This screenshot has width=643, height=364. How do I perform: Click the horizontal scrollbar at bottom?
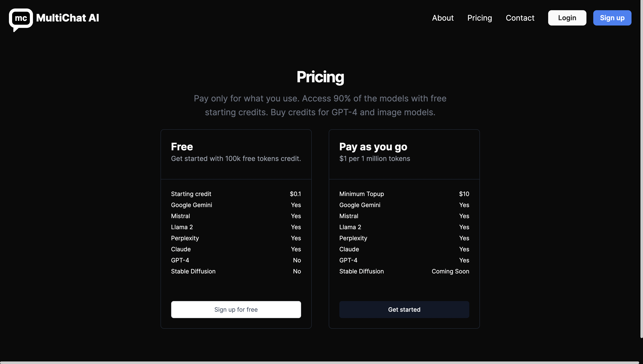(320, 362)
